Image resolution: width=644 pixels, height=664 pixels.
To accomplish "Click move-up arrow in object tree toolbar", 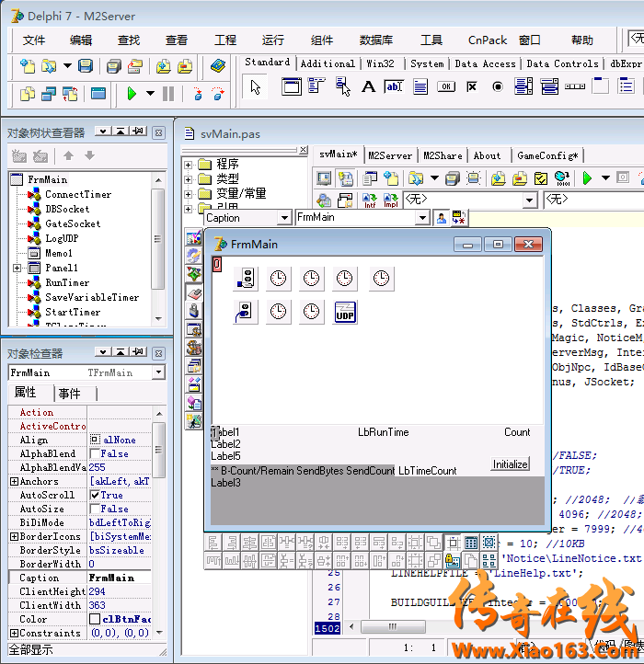I will [x=69, y=155].
